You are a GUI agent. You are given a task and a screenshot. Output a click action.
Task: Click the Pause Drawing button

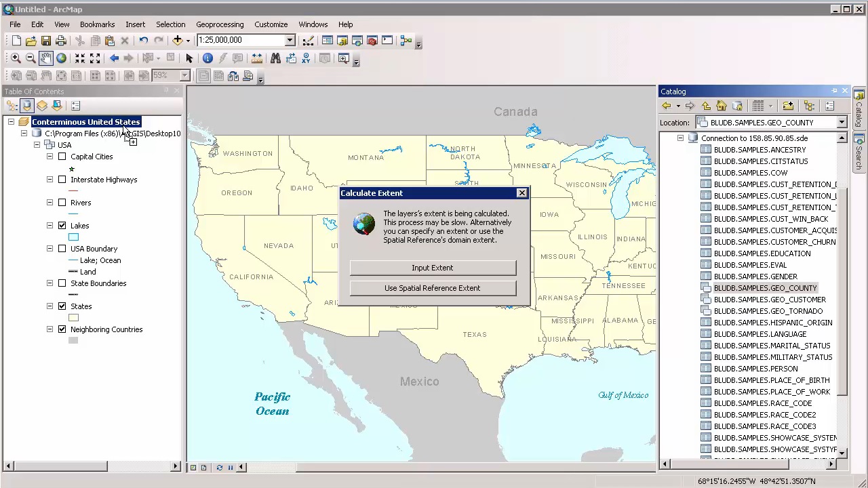coord(231,468)
